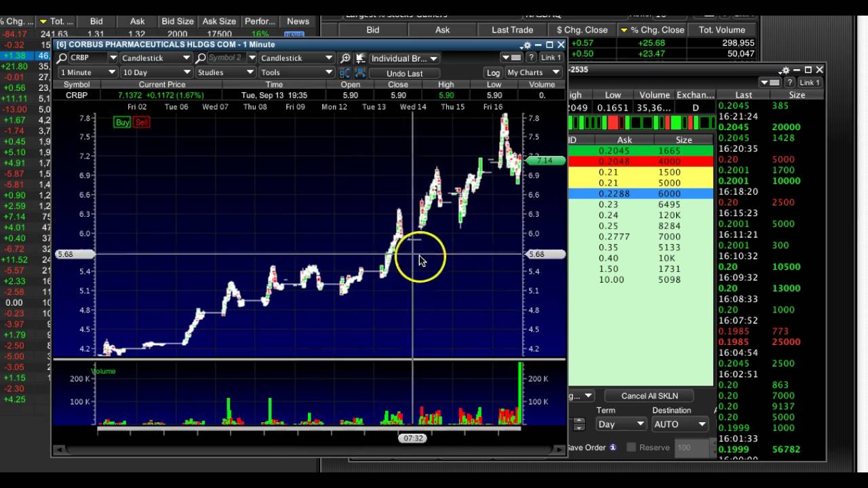
Task: Click the 7.14 current price tag on axis
Action: pos(544,161)
